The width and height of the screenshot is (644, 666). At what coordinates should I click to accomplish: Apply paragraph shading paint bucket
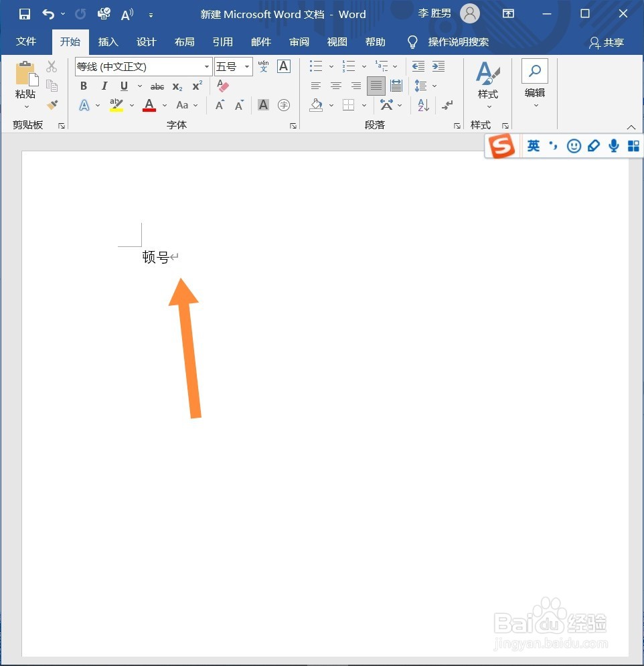coord(315,105)
